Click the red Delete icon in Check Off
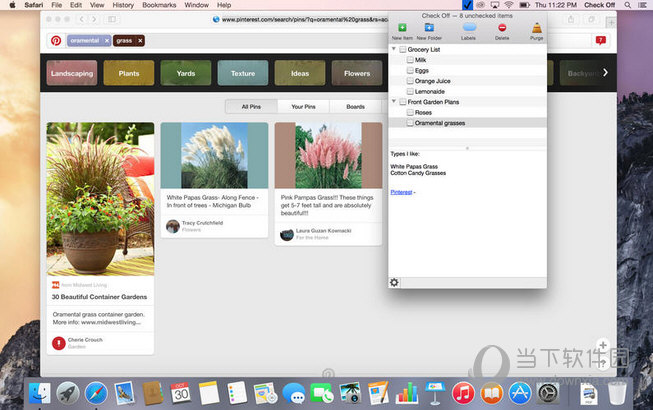The width and height of the screenshot is (653, 410). (x=502, y=27)
